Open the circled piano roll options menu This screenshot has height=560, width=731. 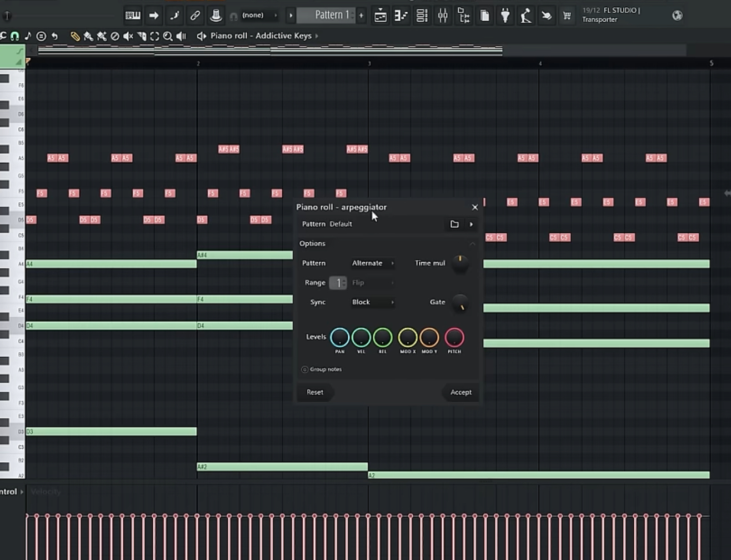[41, 36]
